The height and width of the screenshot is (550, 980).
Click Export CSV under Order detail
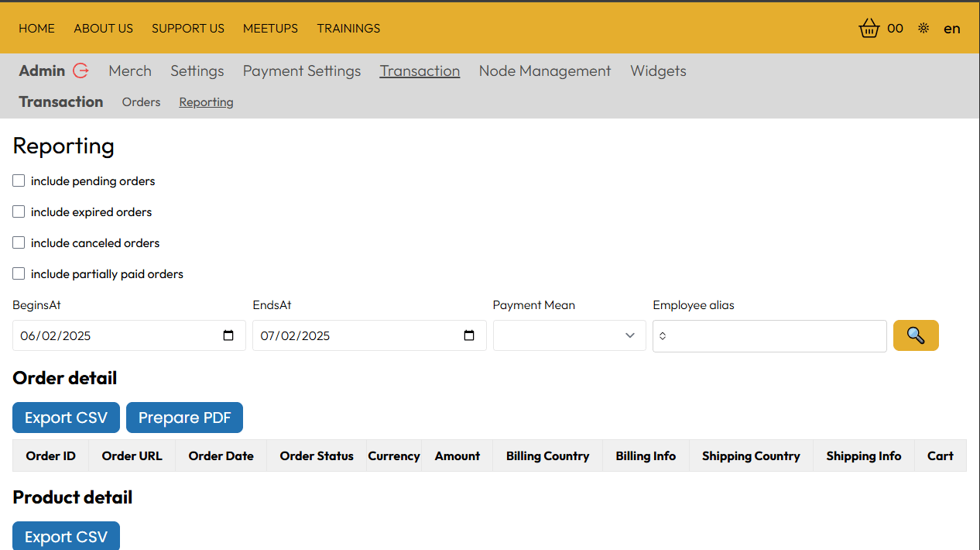(x=66, y=418)
